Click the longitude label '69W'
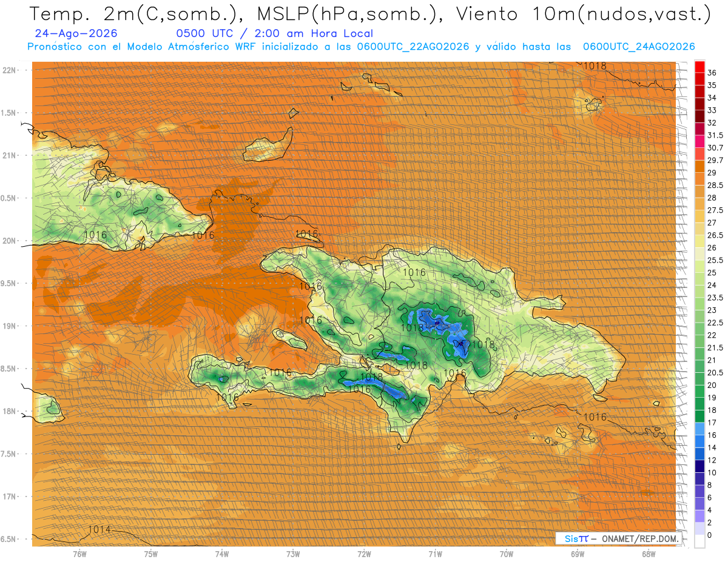 tap(578, 555)
